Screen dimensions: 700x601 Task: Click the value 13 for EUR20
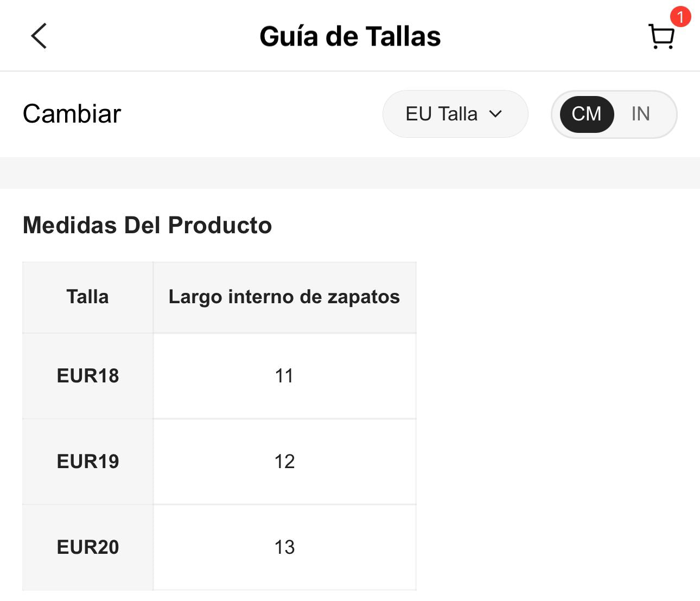pos(284,547)
